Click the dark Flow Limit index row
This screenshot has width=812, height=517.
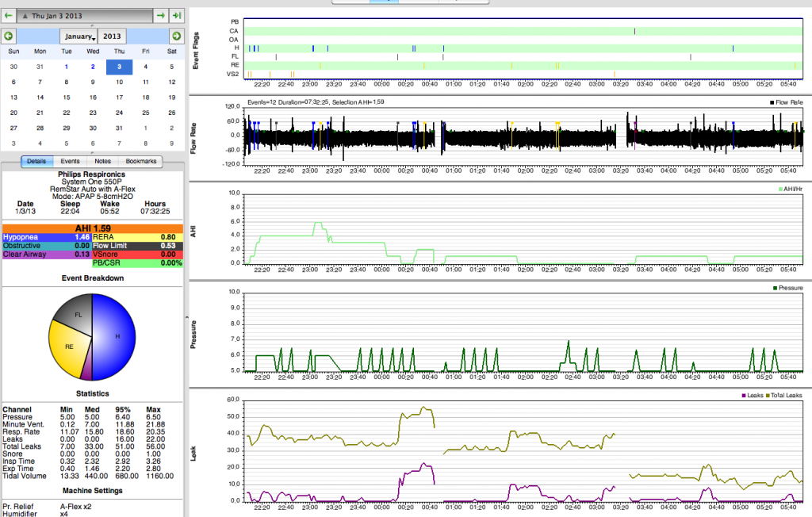coord(137,246)
